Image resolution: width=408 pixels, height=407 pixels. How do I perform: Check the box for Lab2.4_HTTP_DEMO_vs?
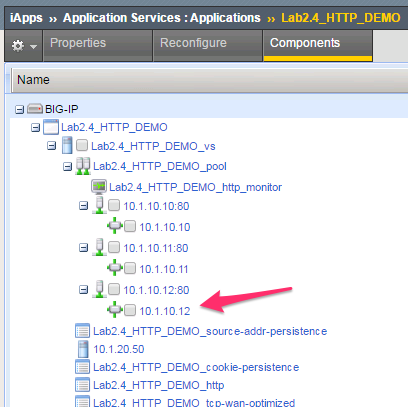click(82, 146)
